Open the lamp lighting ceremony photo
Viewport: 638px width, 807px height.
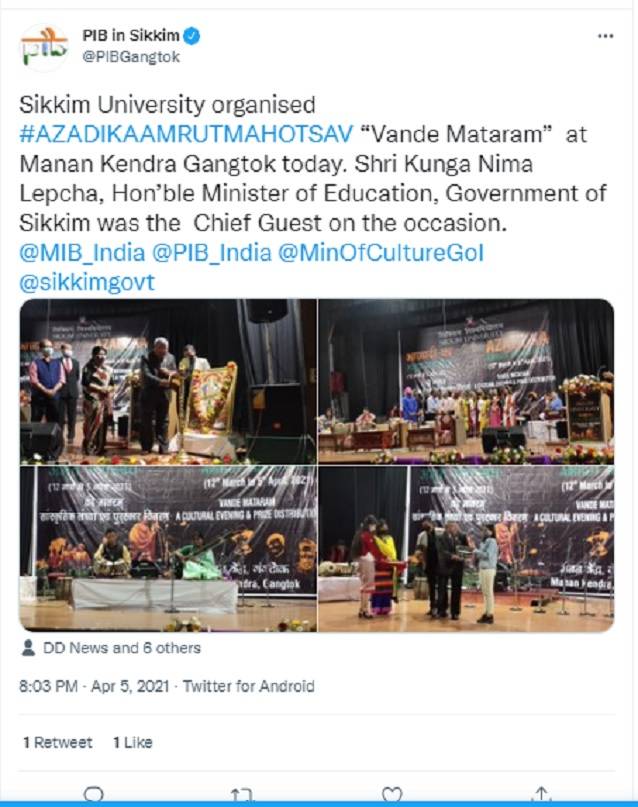tap(168, 381)
